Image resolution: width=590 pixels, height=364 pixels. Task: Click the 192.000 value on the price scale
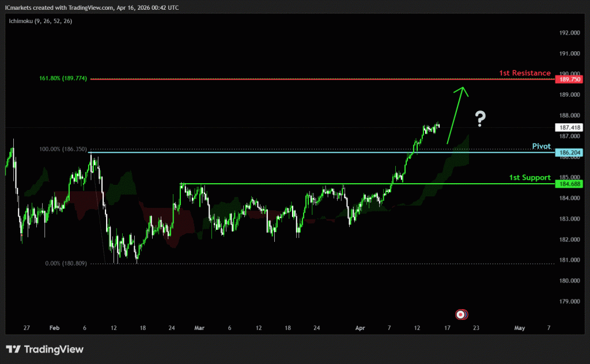point(568,33)
